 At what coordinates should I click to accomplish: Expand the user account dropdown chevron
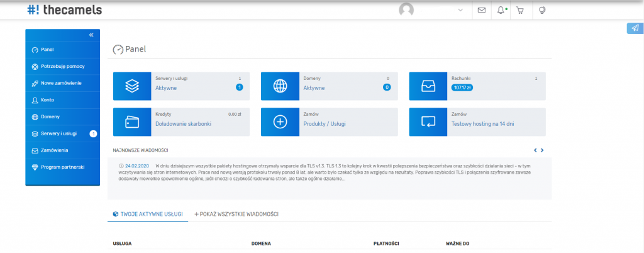pos(460,10)
